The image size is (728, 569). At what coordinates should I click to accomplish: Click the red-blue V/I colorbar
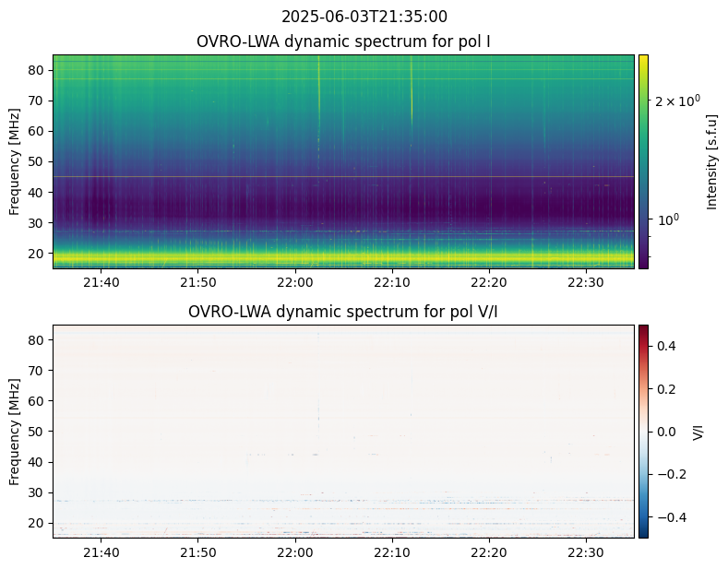642,431
